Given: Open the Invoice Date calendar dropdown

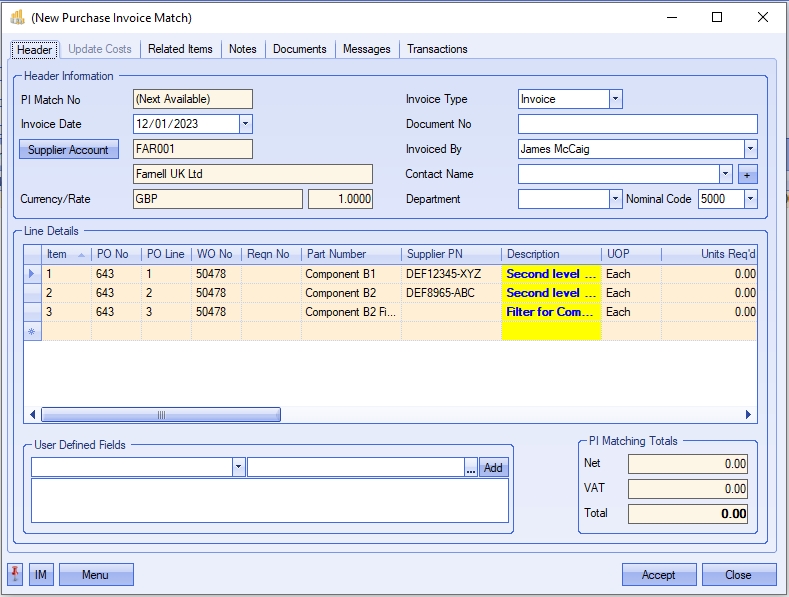Looking at the screenshot, I should pos(245,124).
